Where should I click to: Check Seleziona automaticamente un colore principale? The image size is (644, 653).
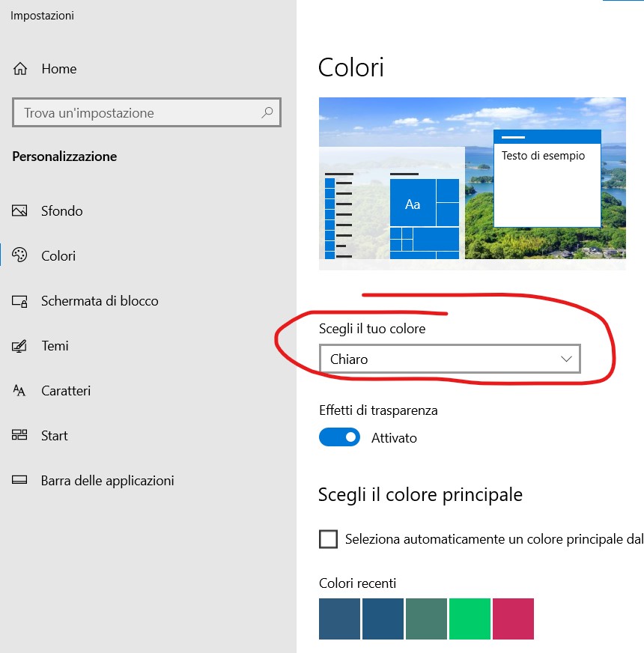(x=328, y=539)
